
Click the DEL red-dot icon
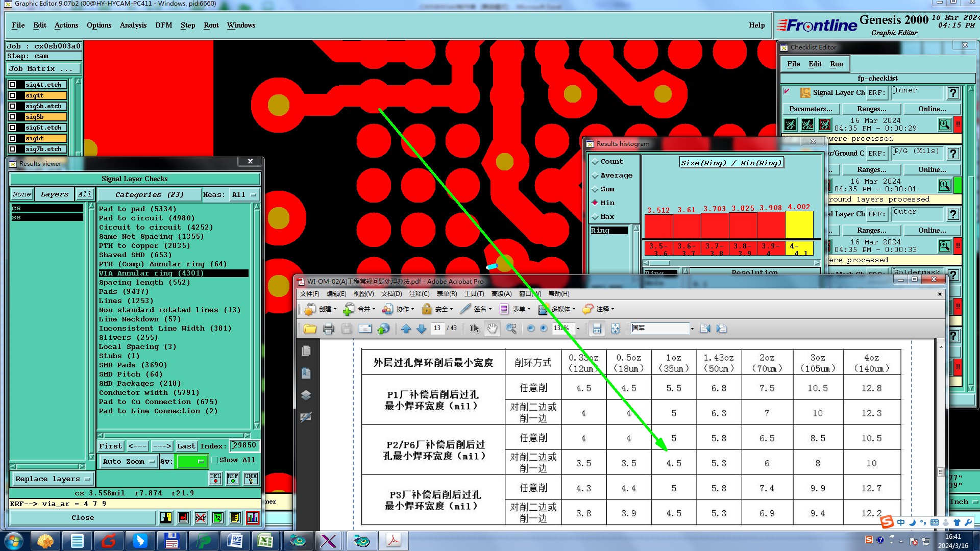pyautogui.click(x=215, y=478)
